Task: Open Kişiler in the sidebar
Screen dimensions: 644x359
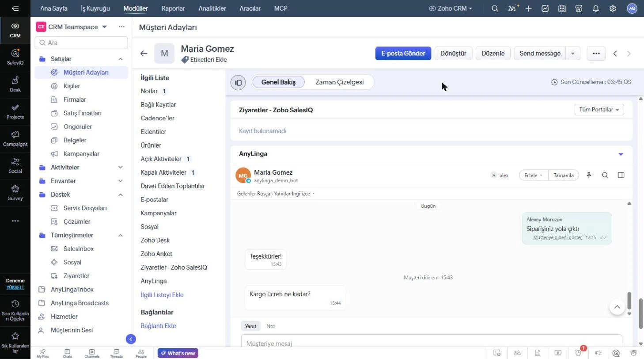Action: tap(72, 86)
